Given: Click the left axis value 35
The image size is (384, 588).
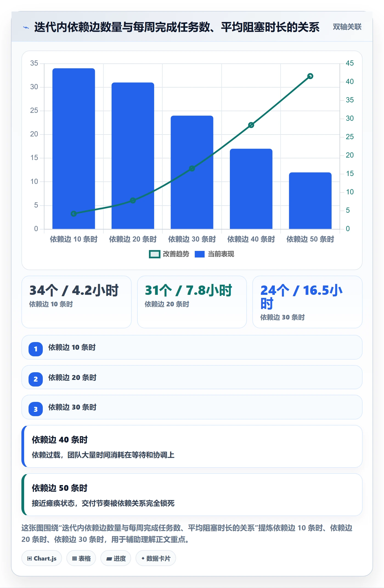Looking at the screenshot, I should [34, 63].
